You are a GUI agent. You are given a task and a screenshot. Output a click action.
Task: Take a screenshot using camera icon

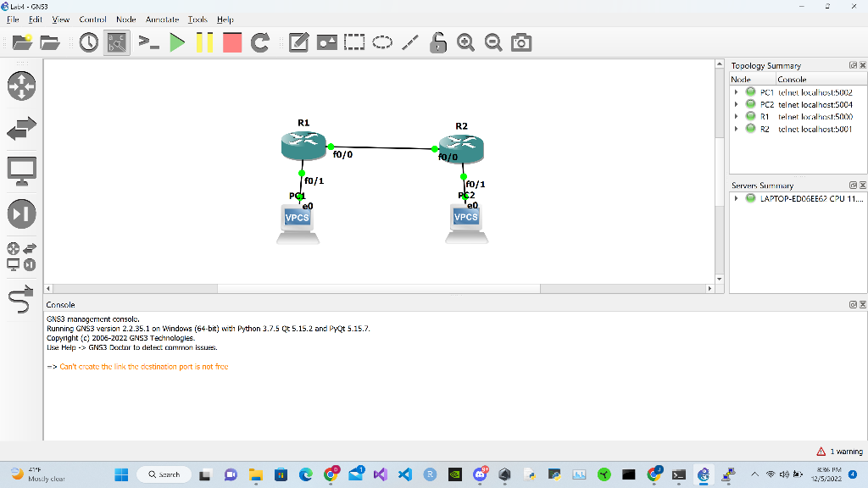tap(520, 42)
